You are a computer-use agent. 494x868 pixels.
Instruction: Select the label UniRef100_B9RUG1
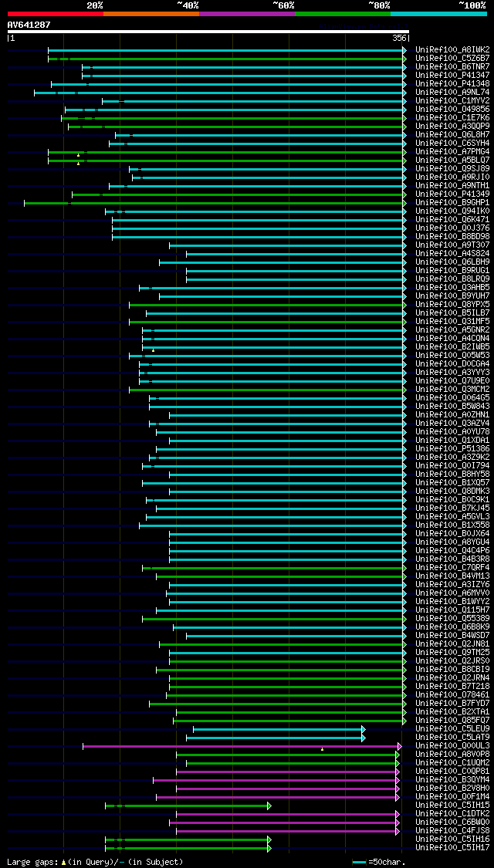click(452, 272)
